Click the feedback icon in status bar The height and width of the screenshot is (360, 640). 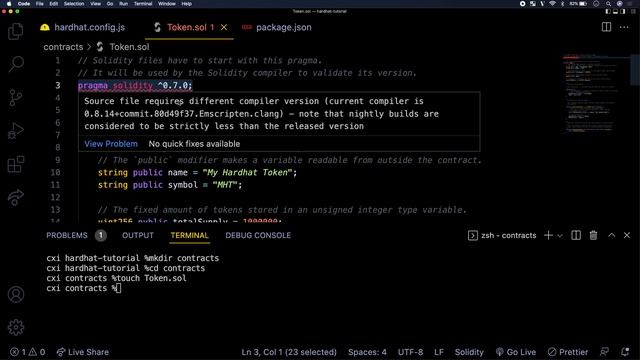pyautogui.click(x=604, y=351)
